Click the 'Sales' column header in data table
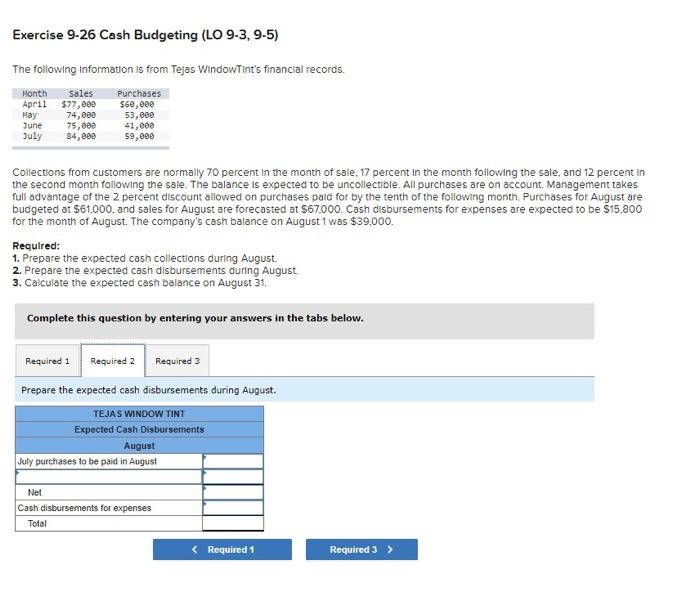This screenshot has height=597, width=700. point(81,93)
